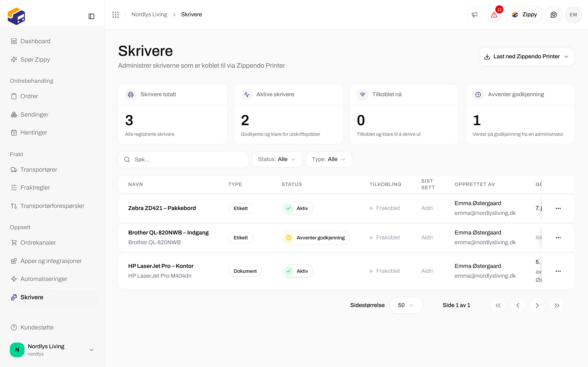The image size is (588, 367).
Task: Open the Zippy assistant button
Action: pyautogui.click(x=524, y=14)
